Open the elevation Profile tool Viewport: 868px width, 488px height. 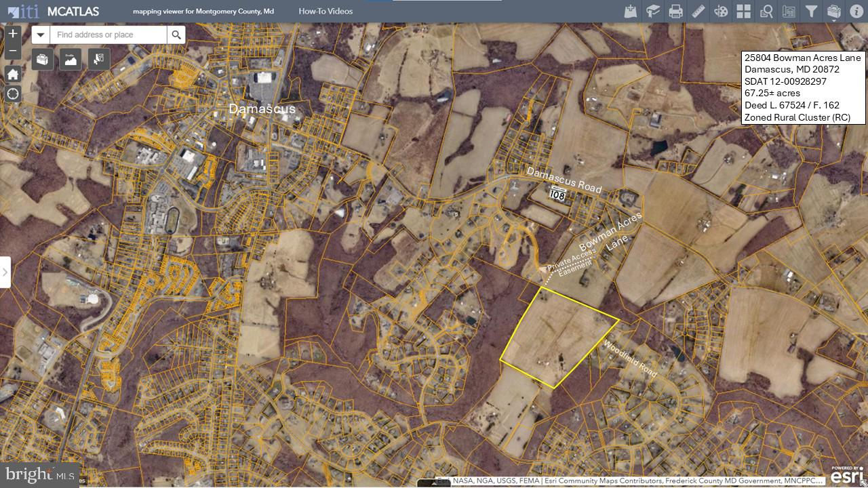(71, 59)
